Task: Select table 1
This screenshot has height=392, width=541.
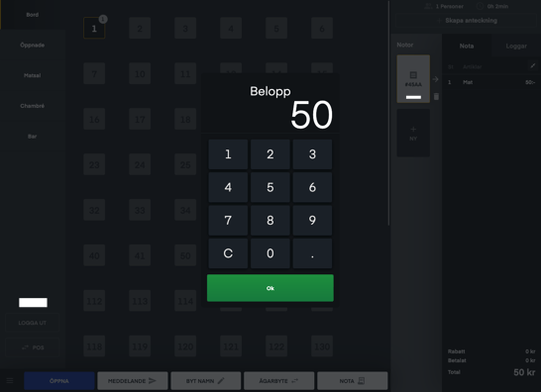Action: tap(94, 29)
